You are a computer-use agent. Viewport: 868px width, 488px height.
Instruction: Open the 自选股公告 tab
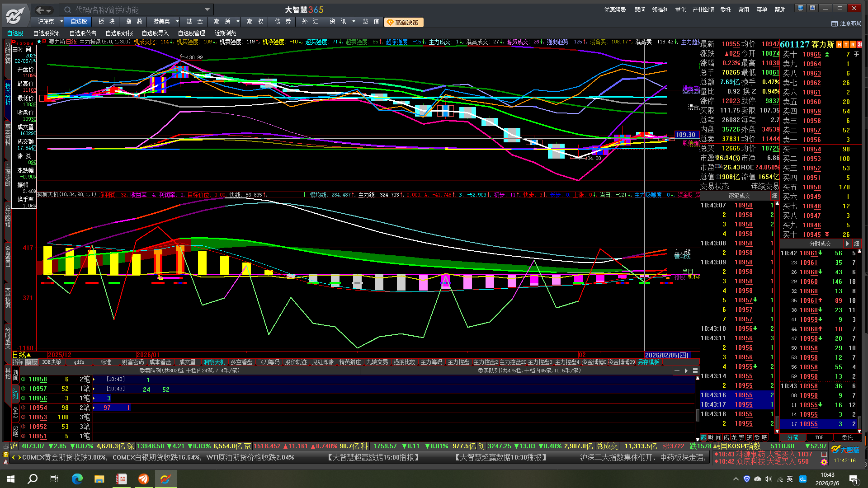click(x=83, y=33)
